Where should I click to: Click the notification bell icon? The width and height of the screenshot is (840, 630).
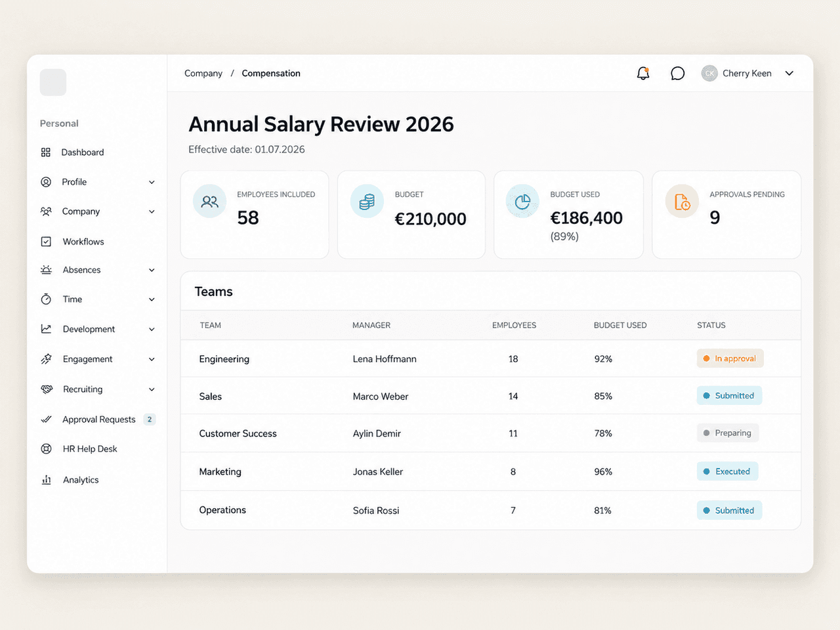[643, 73]
